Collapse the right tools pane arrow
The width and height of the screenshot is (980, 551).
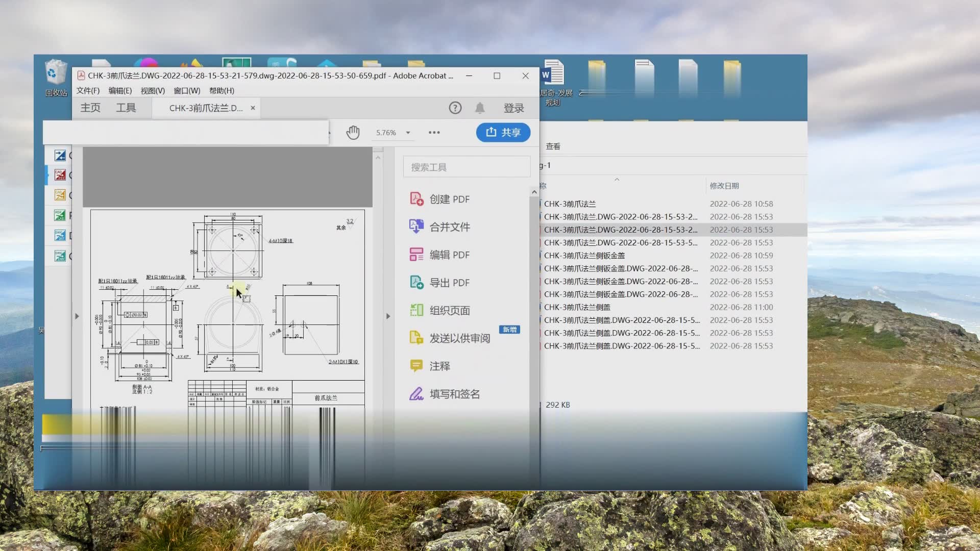[388, 316]
